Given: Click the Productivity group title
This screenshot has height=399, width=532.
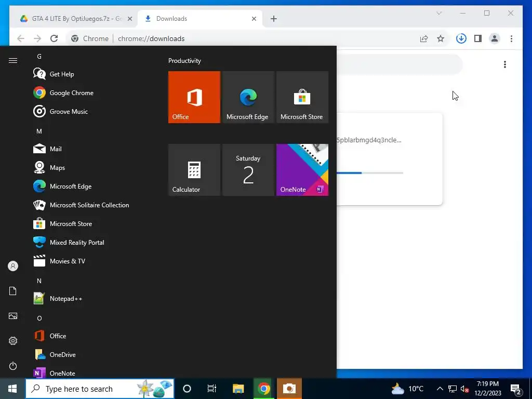Looking at the screenshot, I should point(184,61).
